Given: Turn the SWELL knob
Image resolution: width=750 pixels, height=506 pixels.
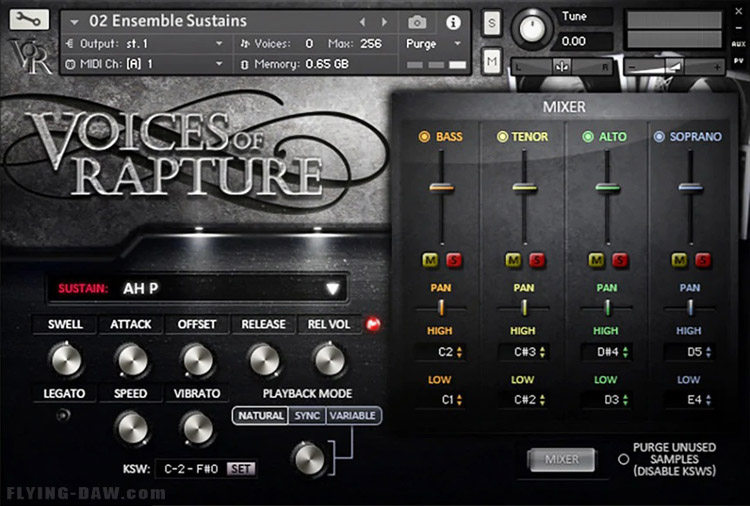Looking at the screenshot, I should pos(66,359).
